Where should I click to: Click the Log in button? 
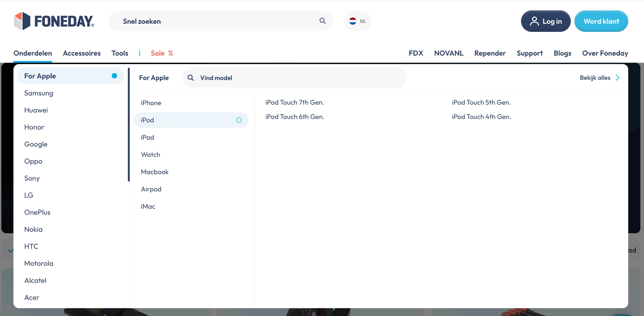(x=546, y=21)
